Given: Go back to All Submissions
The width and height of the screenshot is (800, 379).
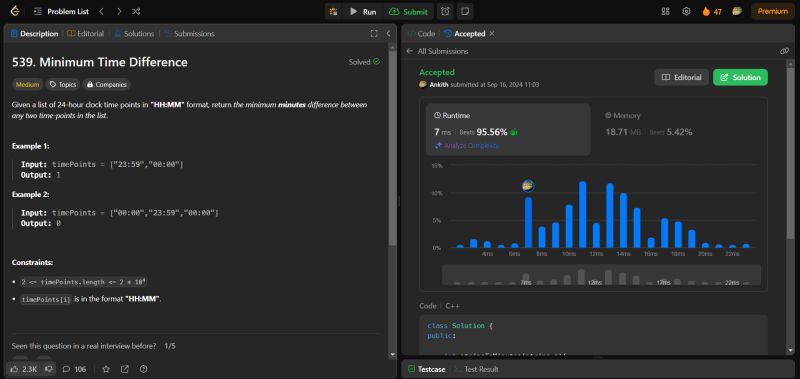Looking at the screenshot, I should (437, 51).
